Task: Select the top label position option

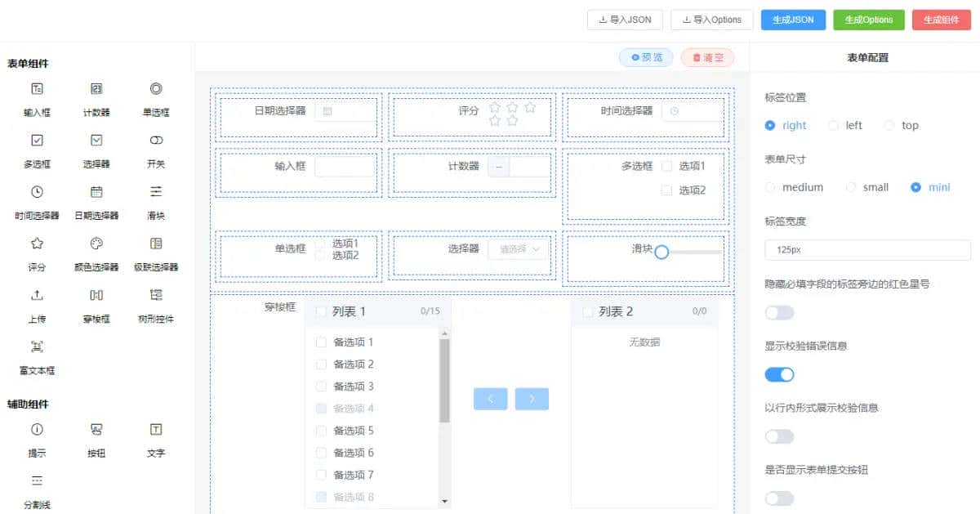Action: [892, 125]
